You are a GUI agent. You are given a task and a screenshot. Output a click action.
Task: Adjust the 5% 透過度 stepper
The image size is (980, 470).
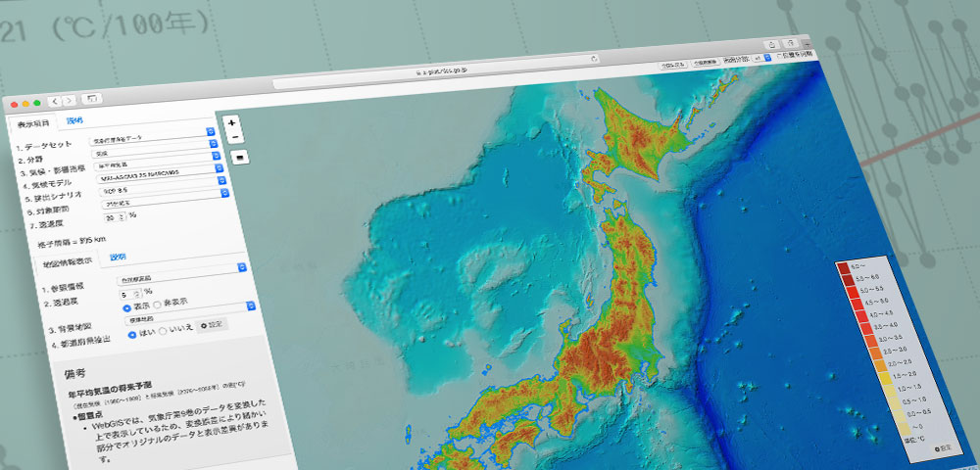tap(130, 294)
